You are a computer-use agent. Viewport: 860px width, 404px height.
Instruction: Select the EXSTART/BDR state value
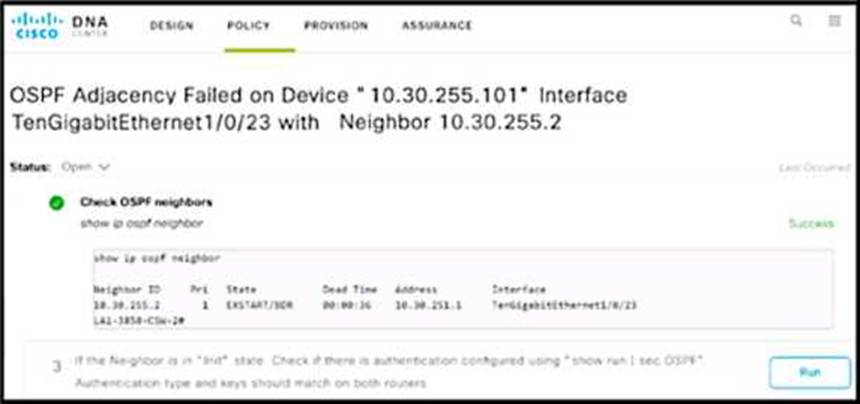[259, 306]
